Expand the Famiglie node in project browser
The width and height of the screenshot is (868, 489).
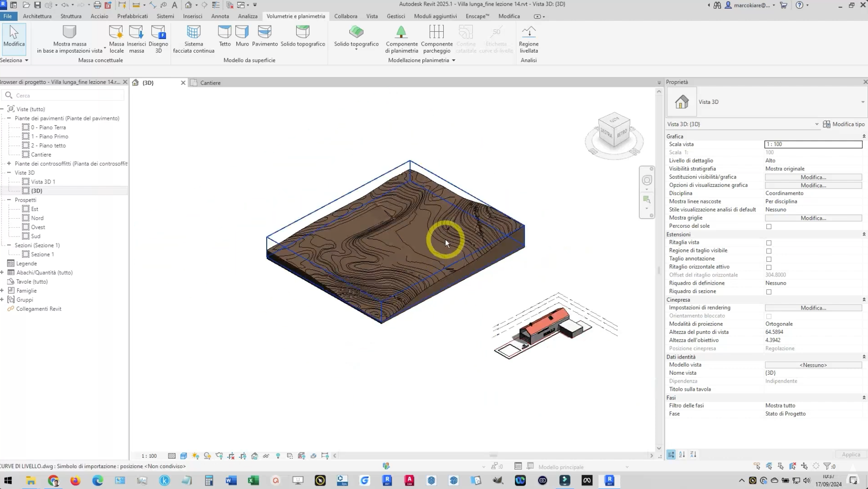tap(2, 291)
